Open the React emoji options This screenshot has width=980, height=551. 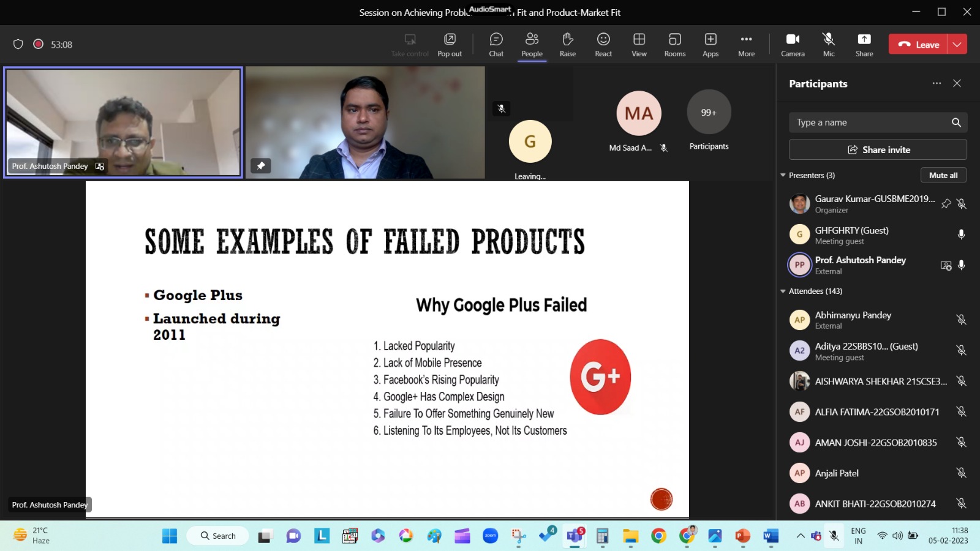pyautogui.click(x=603, y=45)
